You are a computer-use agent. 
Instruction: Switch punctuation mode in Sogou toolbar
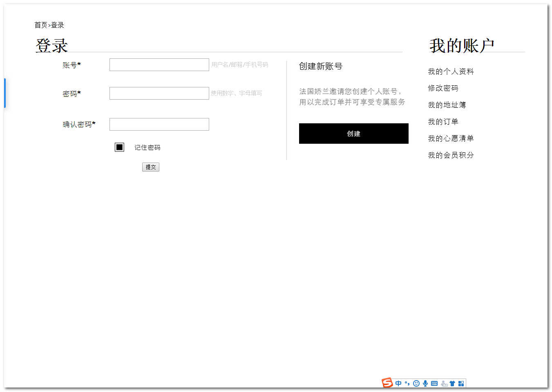[x=407, y=383]
